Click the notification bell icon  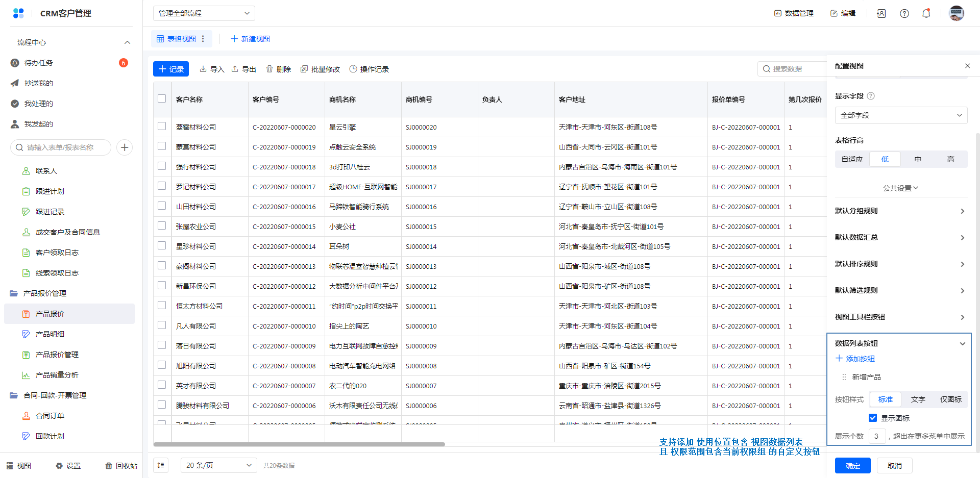(926, 13)
